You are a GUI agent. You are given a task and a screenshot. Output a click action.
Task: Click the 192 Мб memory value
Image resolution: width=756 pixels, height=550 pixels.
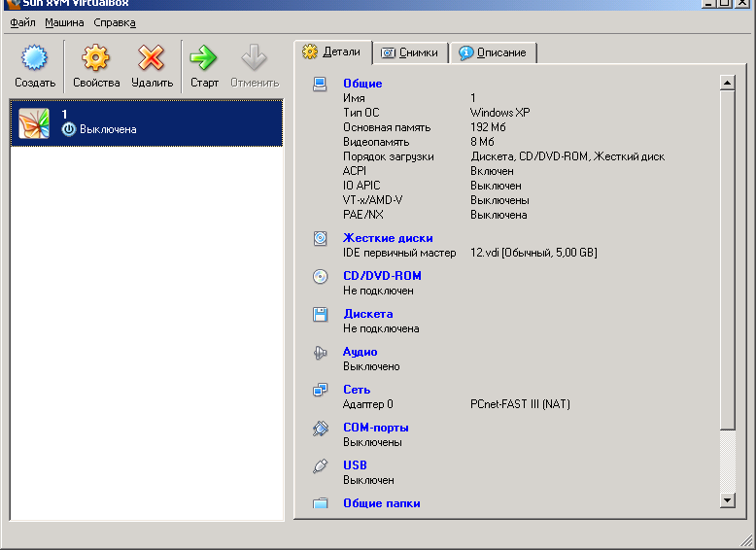point(488,127)
